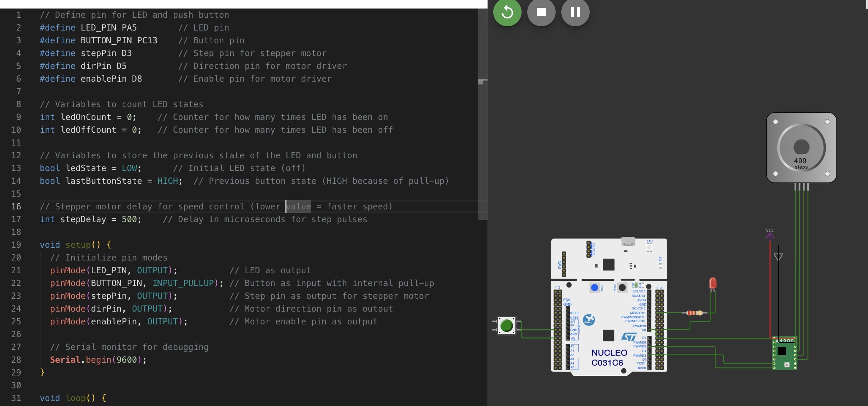This screenshot has width=868, height=406.
Task: Restart the simulation with the green button
Action: coord(507,12)
